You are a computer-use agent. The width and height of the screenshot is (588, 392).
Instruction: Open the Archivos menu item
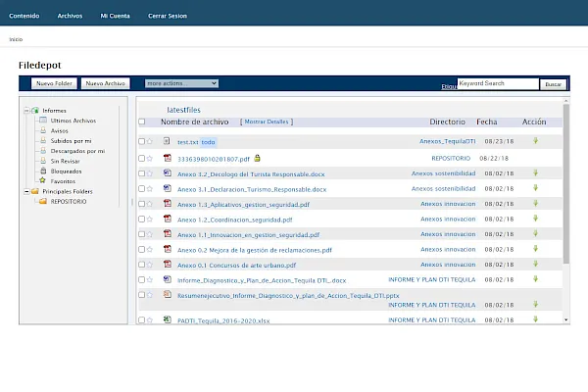70,16
